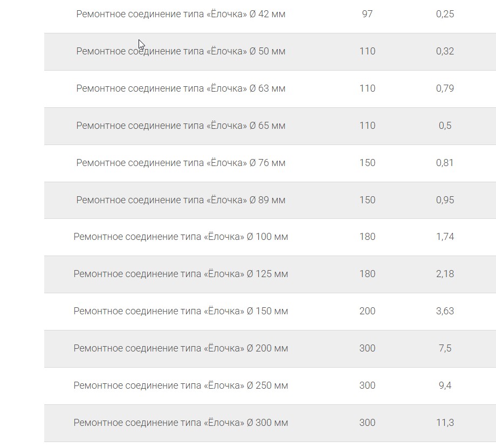496x448 pixels.
Task: Click the «Ёлочка» Ø 42 мм row name
Action: pyautogui.click(x=181, y=14)
